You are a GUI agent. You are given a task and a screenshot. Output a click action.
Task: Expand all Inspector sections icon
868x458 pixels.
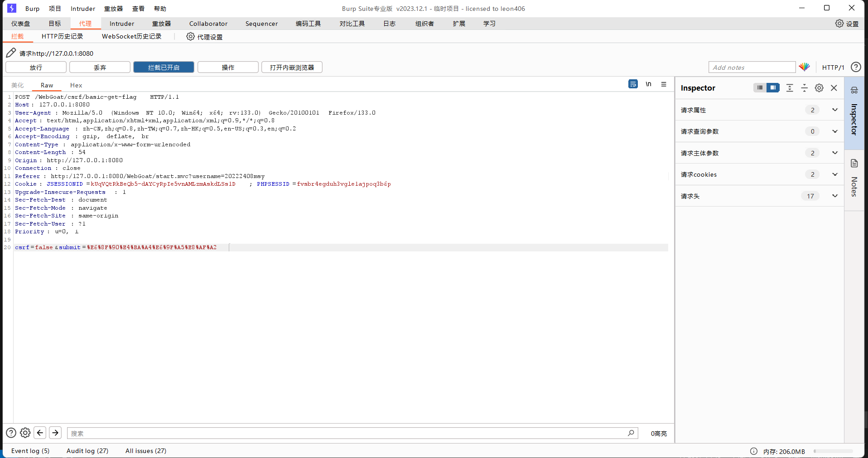click(x=790, y=88)
